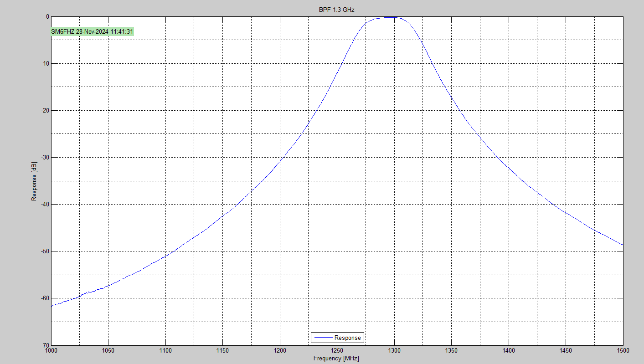Click the Frequency [MHz] x-axis label
The image size is (644, 364).
pyautogui.click(x=336, y=359)
